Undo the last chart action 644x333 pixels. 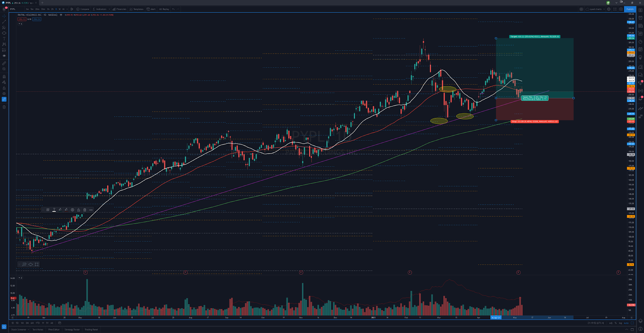pos(173,9)
